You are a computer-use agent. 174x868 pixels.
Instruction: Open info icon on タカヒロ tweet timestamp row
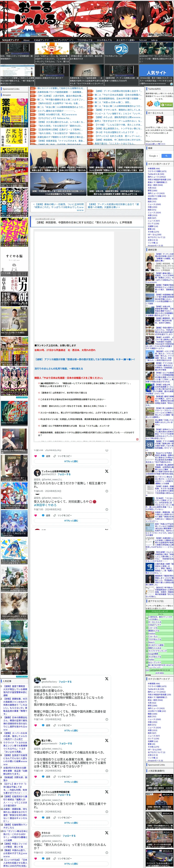[107, 853]
